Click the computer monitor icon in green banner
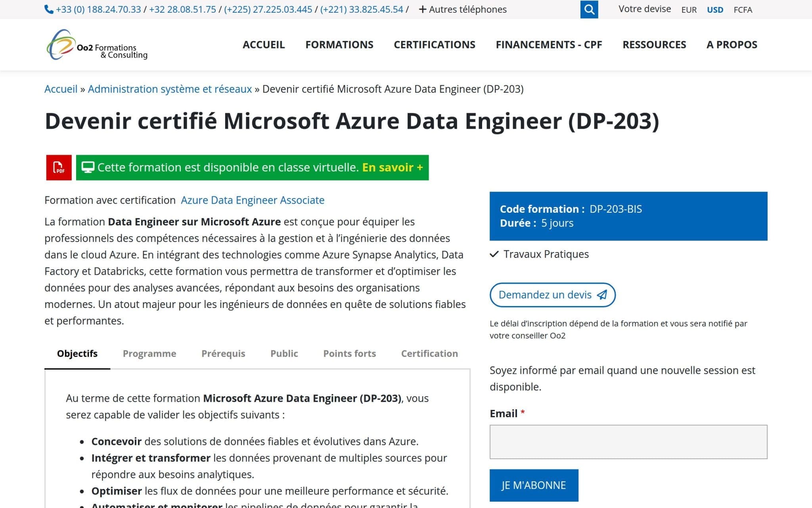 (88, 167)
